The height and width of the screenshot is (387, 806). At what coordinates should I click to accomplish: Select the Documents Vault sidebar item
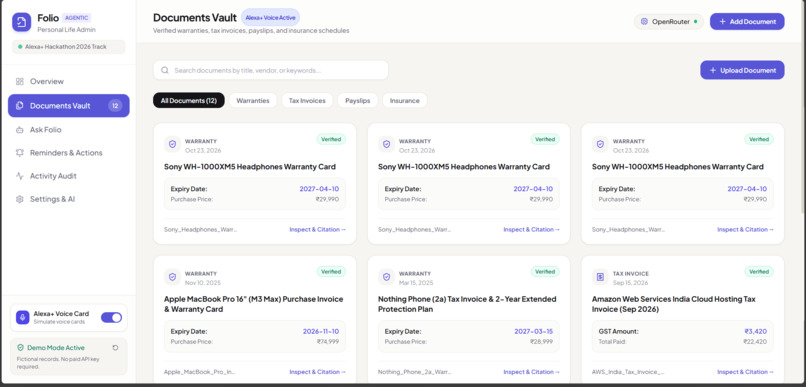[x=68, y=106]
